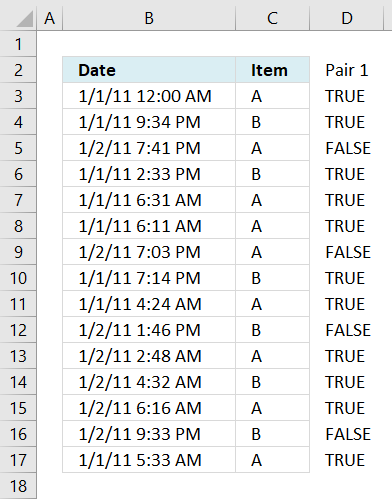
Task: Click the select-all triangle corner icon
Action: (x=25, y=19)
